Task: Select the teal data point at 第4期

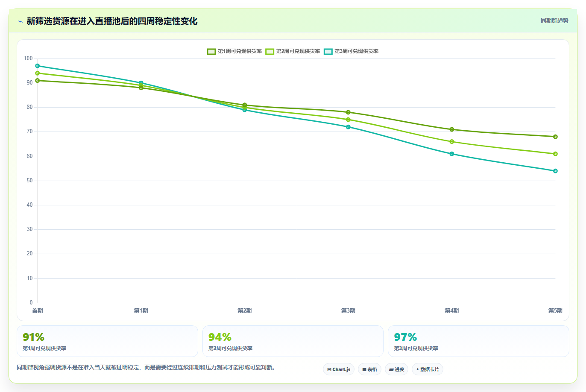Action: click(452, 154)
